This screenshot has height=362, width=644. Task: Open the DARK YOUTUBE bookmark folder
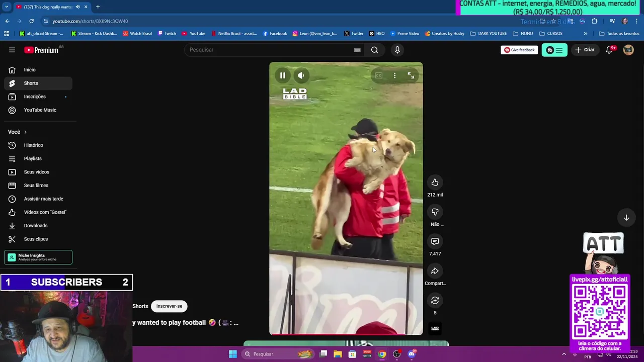coord(489,34)
